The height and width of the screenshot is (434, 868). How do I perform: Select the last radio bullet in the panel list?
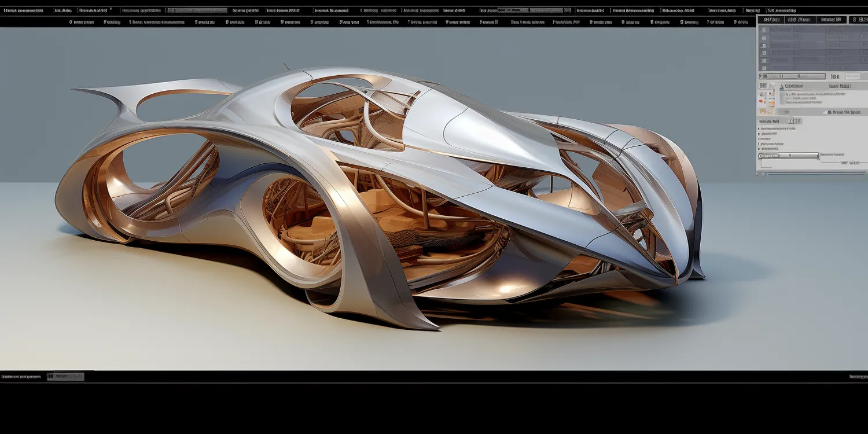pyautogui.click(x=759, y=149)
